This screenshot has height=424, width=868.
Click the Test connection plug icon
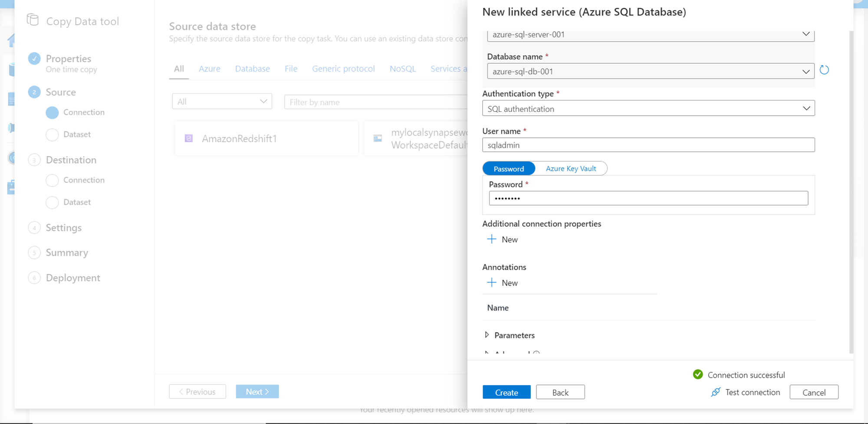click(716, 392)
